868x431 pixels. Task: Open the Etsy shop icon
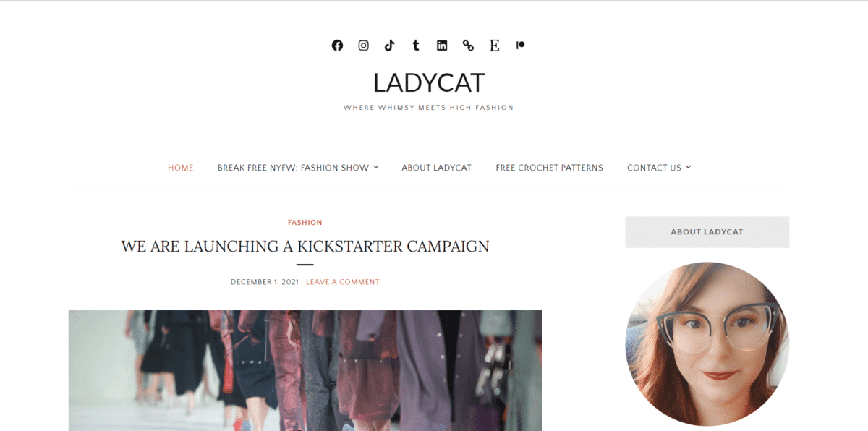coord(494,46)
